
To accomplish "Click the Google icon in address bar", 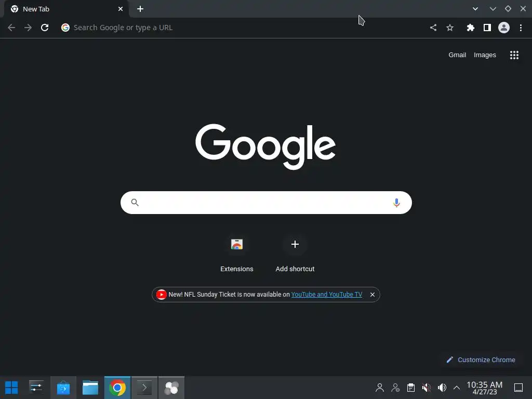I will point(65,28).
